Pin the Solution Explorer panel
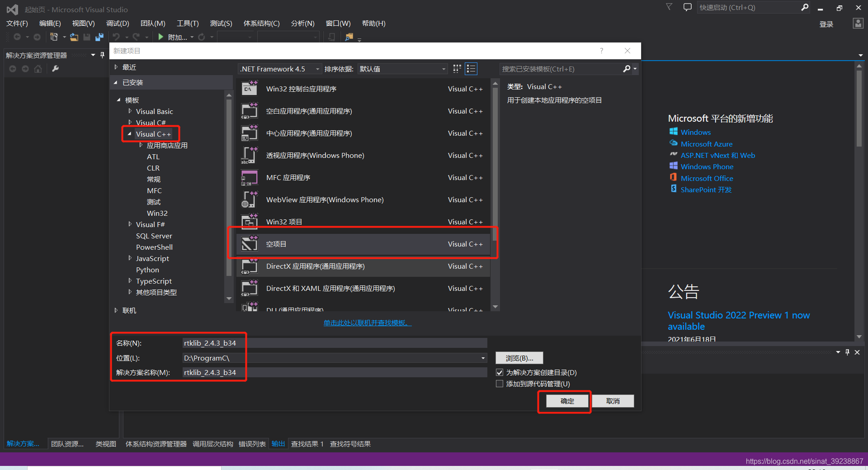The image size is (868, 470). (x=102, y=55)
